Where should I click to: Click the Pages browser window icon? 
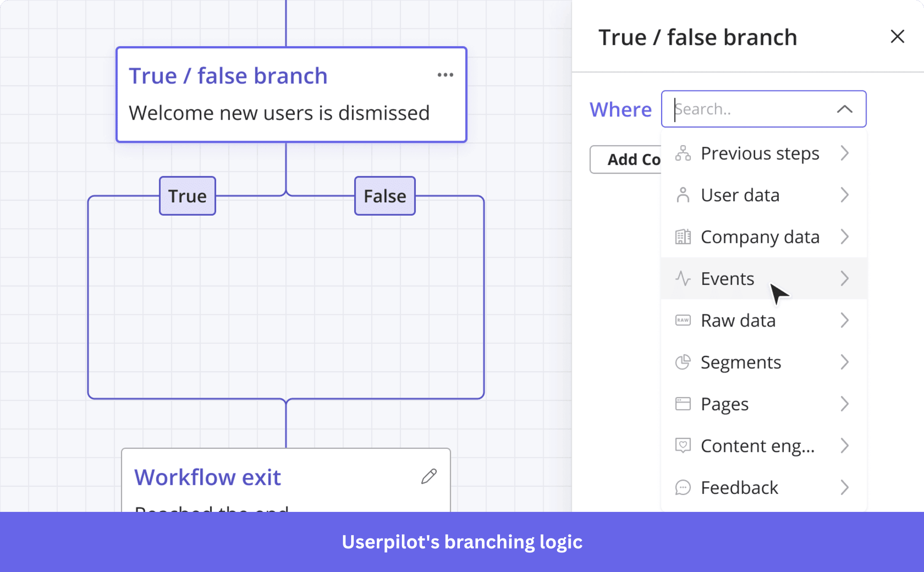click(x=683, y=404)
